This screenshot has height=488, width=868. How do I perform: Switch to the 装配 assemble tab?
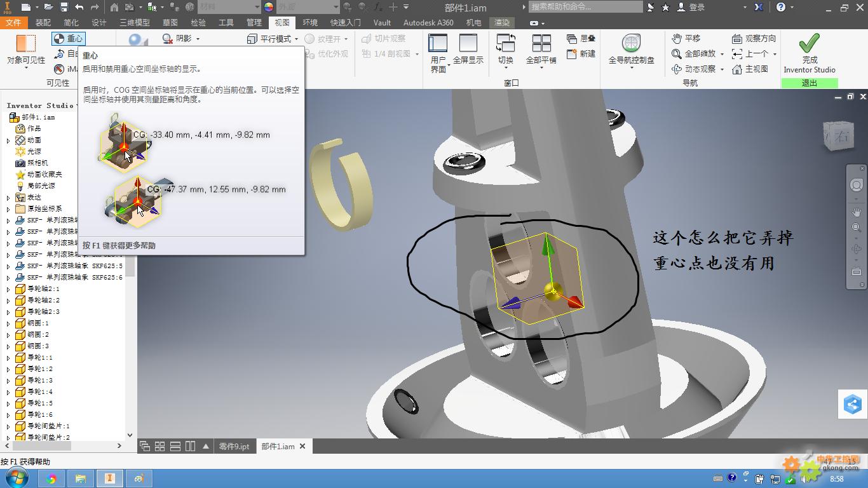(x=43, y=22)
